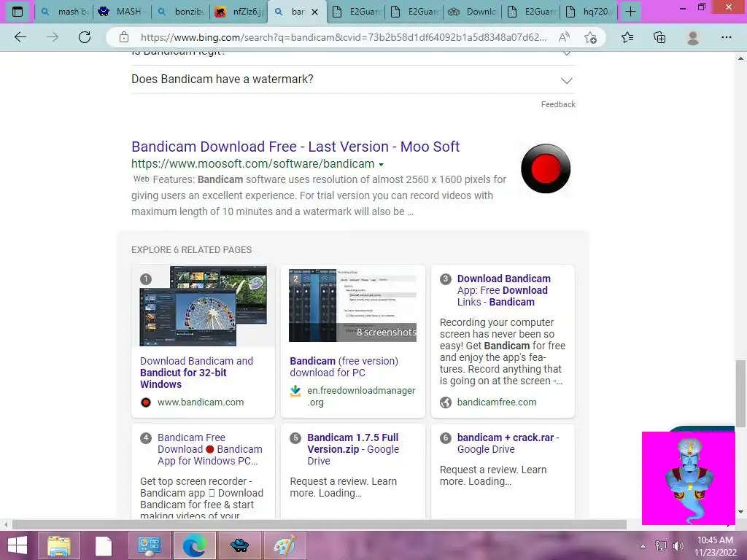
Task: Switch to the nfZlz6 image tab
Action: click(x=239, y=12)
